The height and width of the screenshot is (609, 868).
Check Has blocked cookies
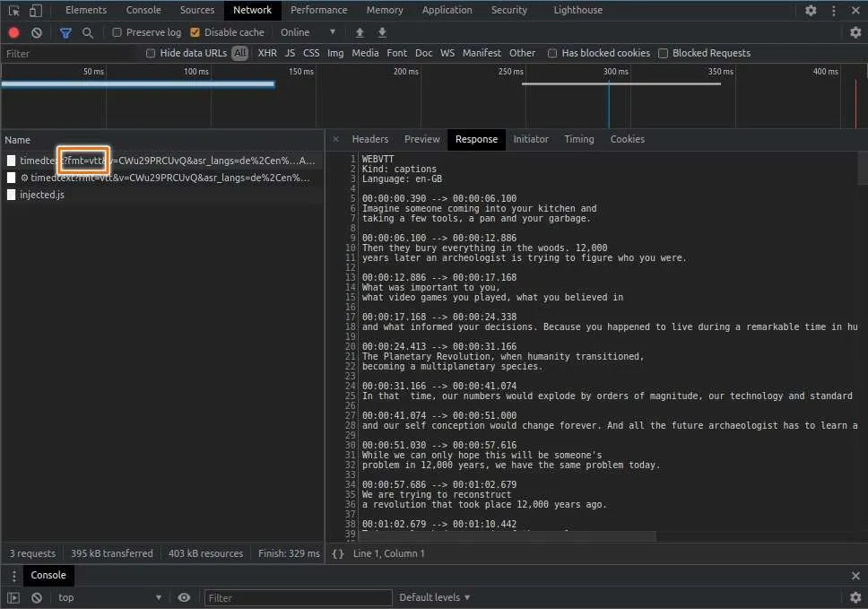click(x=551, y=53)
